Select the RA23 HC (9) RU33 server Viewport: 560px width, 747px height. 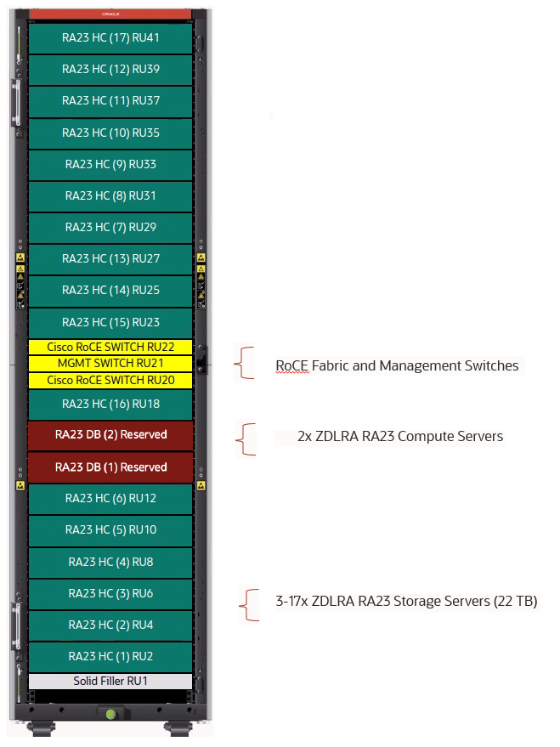pos(110,165)
